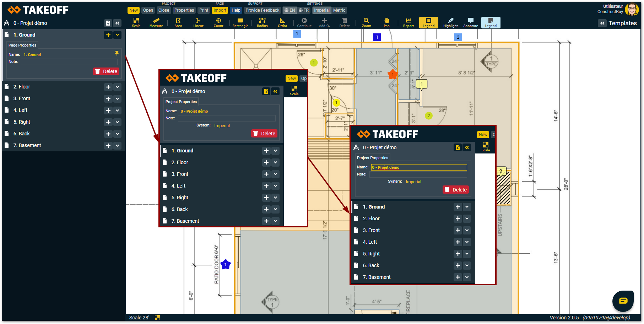This screenshot has width=644, height=324.
Task: Select the Area tool
Action: (x=178, y=22)
